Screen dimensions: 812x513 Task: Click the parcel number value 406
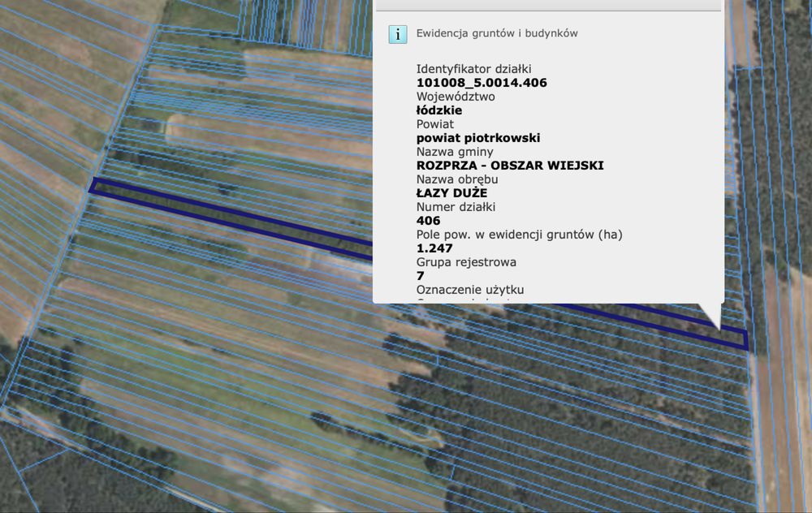click(x=428, y=221)
